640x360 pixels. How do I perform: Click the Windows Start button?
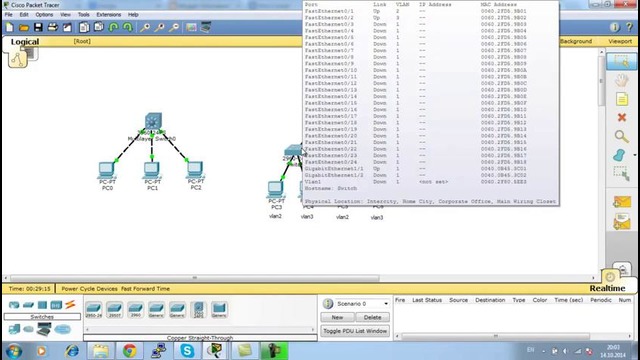click(13, 351)
